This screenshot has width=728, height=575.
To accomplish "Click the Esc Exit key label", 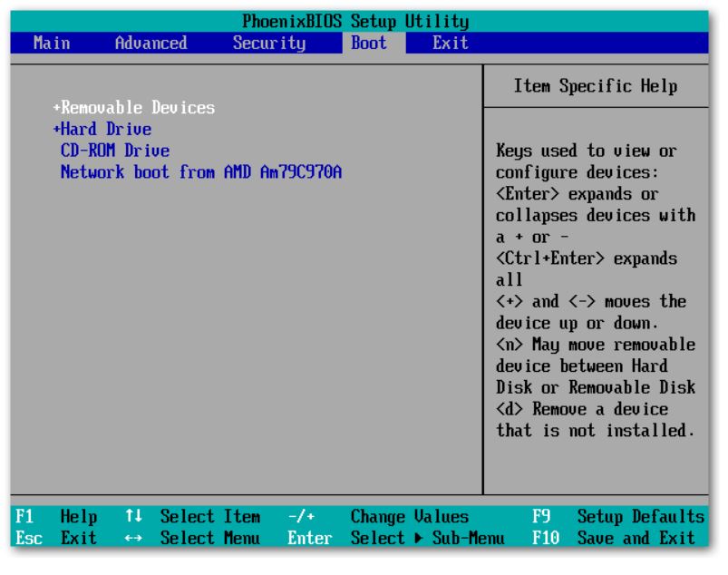I will coord(56,538).
